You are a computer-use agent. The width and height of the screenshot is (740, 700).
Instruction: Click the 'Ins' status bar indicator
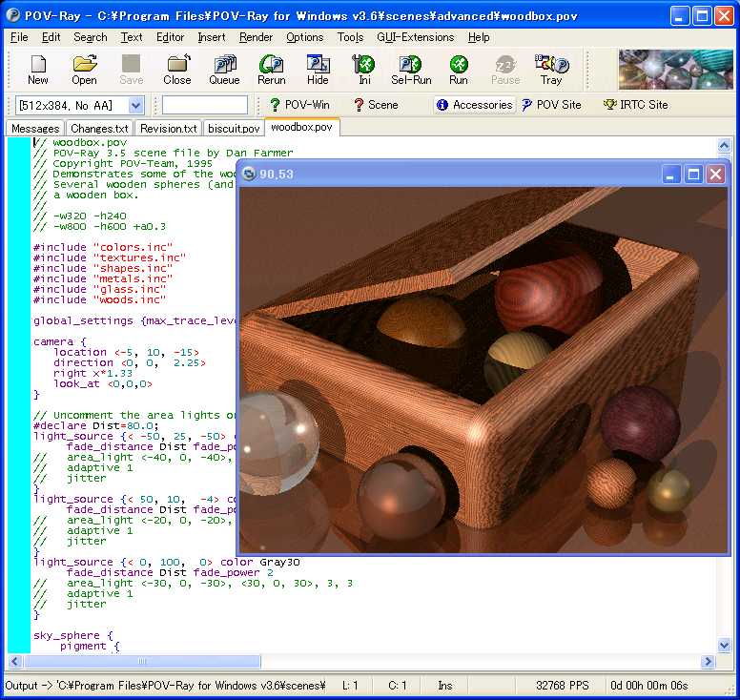coord(444,686)
